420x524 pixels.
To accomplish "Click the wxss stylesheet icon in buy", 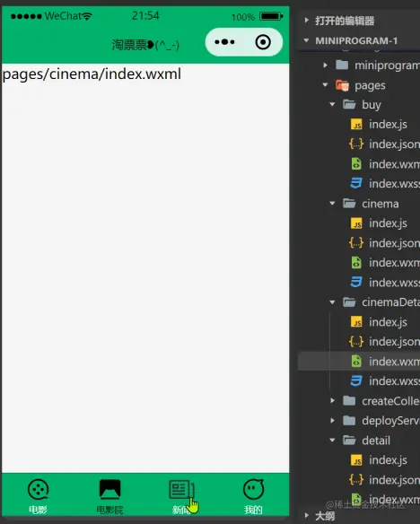I will tap(356, 183).
